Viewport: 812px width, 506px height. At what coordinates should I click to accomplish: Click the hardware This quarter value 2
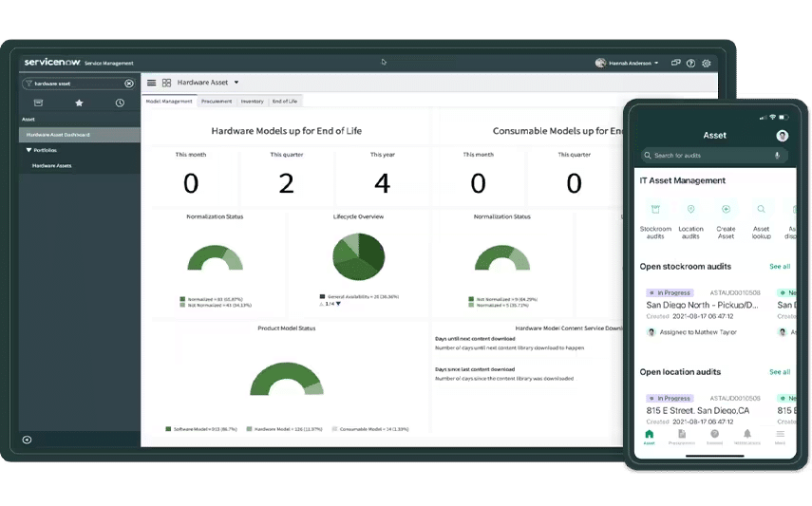(x=287, y=183)
